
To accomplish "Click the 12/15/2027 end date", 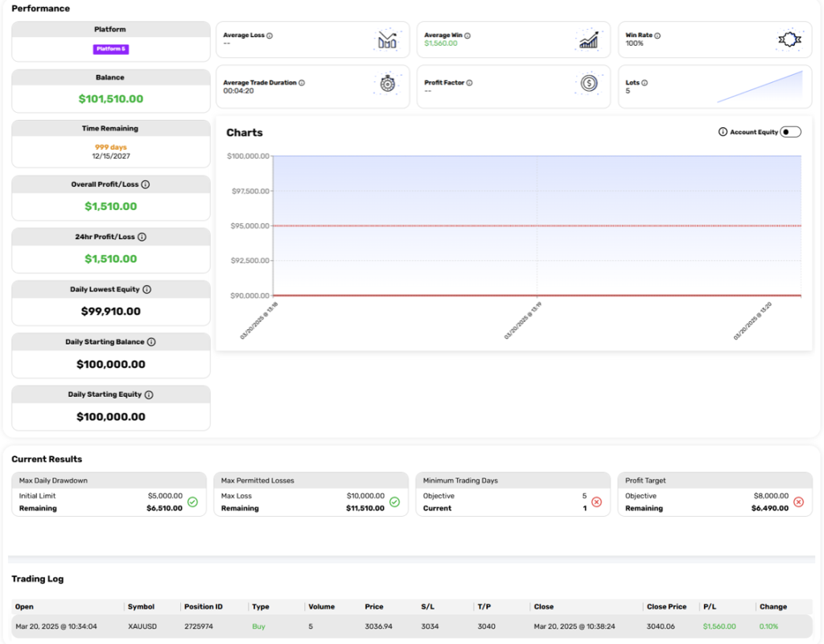I will pyautogui.click(x=111, y=156).
